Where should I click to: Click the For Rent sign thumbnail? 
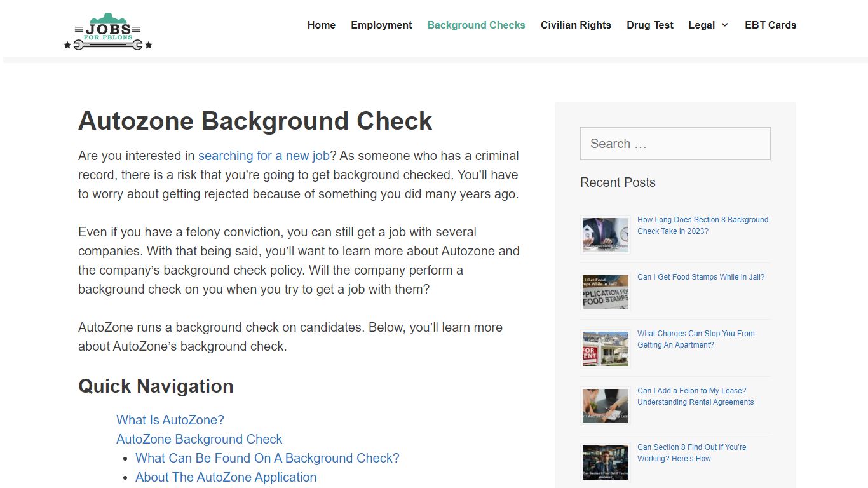[x=606, y=349]
